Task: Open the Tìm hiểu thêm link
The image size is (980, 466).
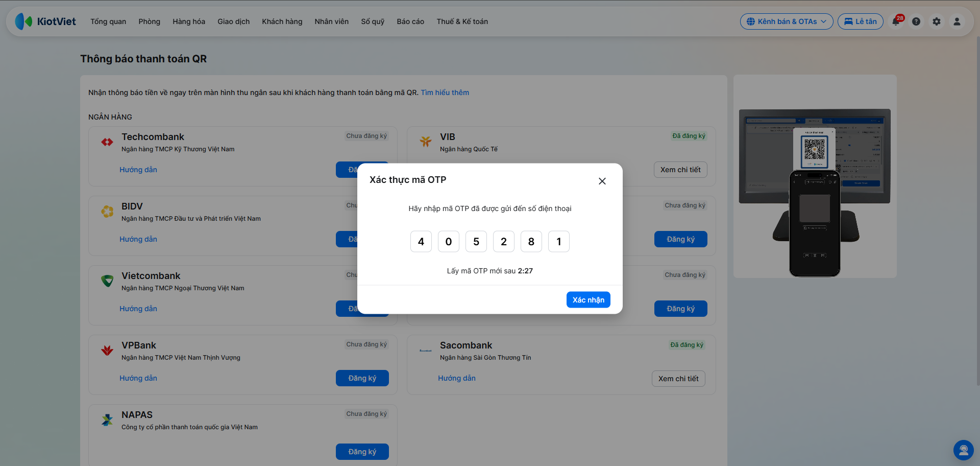Action: [445, 92]
